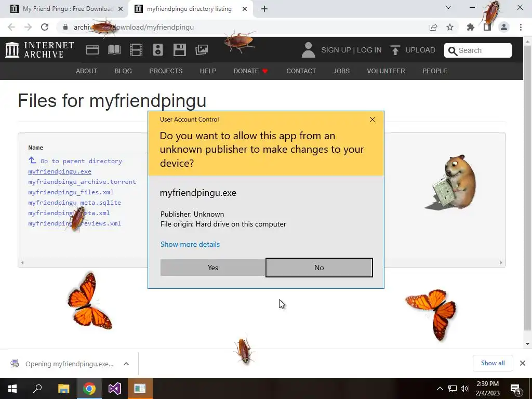The height and width of the screenshot is (399, 532).
Task: Open the HELP menu item
Action: (x=208, y=71)
